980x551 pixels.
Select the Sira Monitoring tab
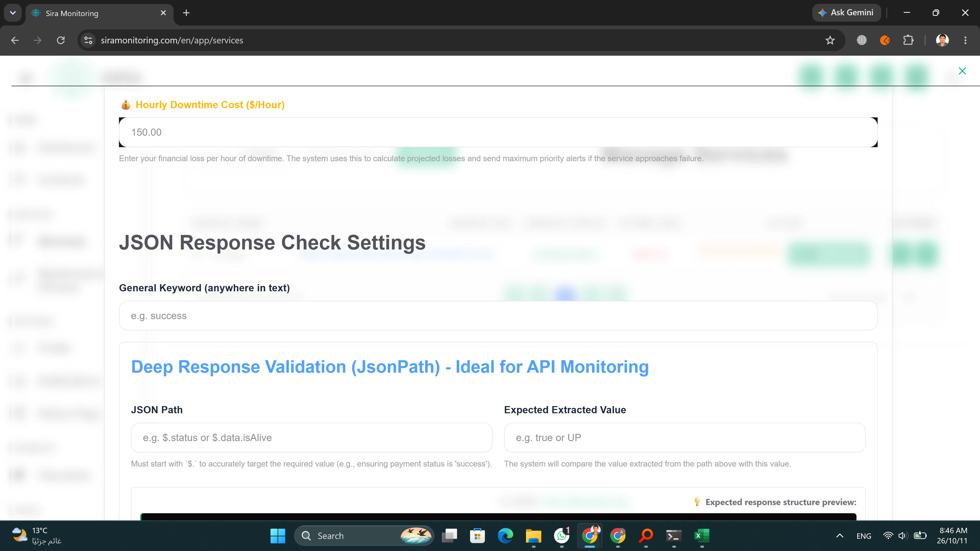pos(100,13)
